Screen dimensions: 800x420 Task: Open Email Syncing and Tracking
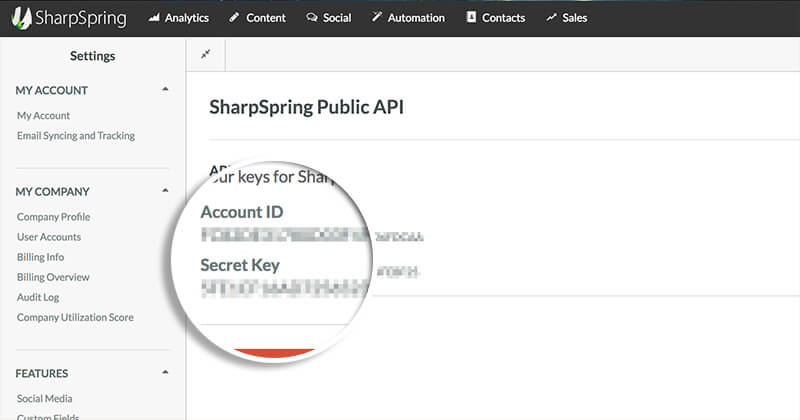[76, 135]
